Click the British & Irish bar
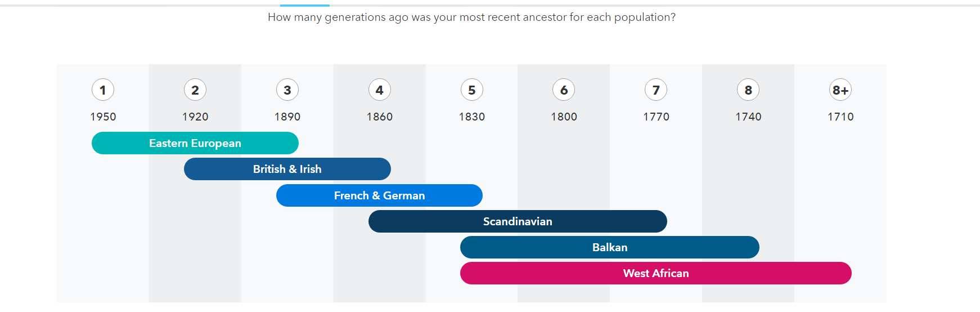 click(287, 169)
